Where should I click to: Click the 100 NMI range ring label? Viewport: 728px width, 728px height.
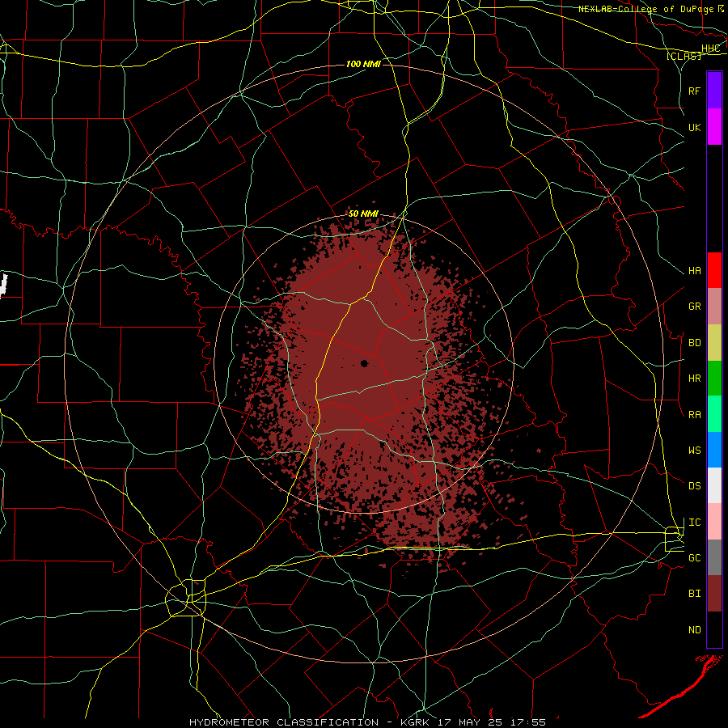click(x=363, y=64)
